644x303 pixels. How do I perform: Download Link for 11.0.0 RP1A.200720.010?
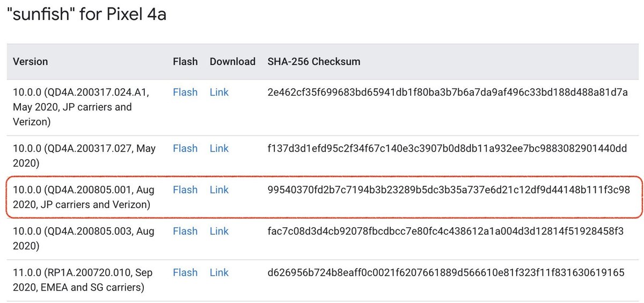click(x=219, y=272)
